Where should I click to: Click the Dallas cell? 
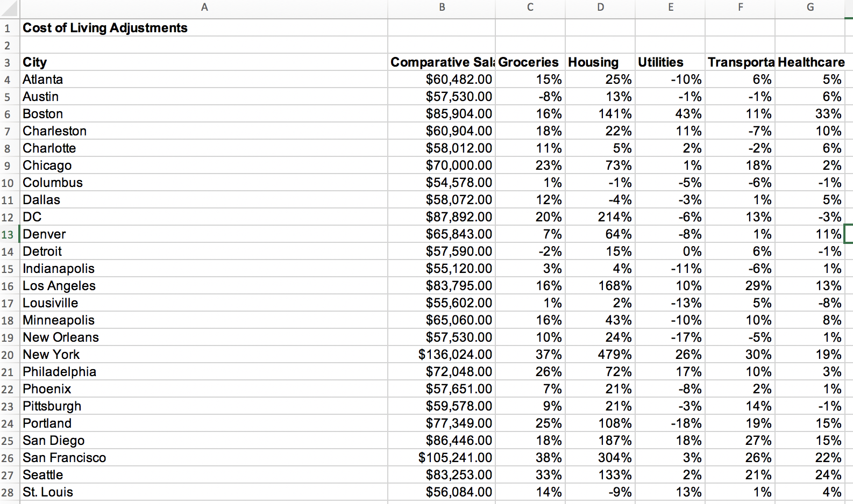coord(204,200)
